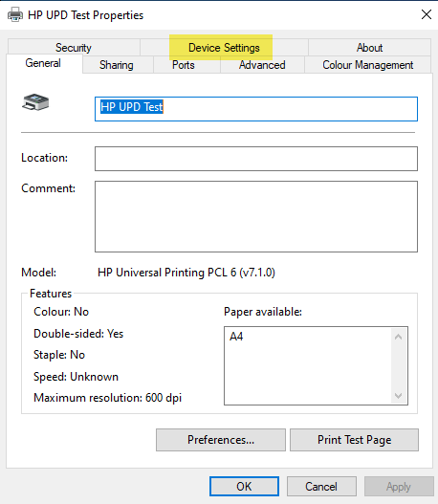Select the General tab

point(43,63)
